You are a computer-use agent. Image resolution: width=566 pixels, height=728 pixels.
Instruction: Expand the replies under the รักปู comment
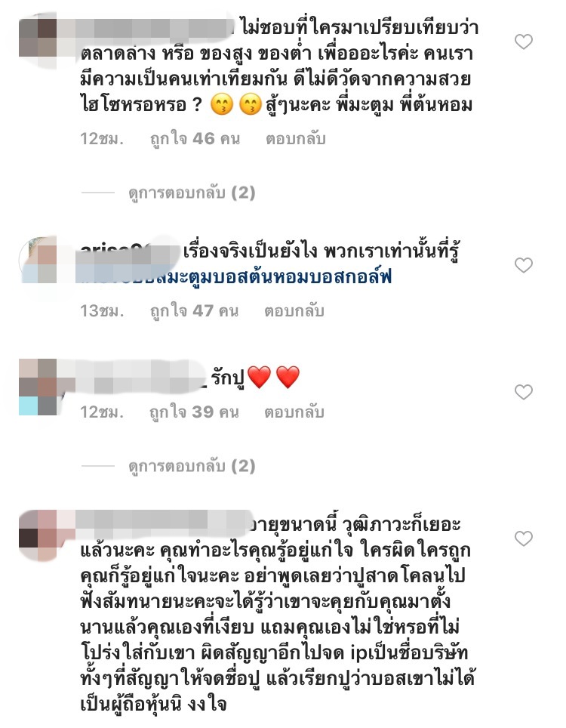click(192, 466)
